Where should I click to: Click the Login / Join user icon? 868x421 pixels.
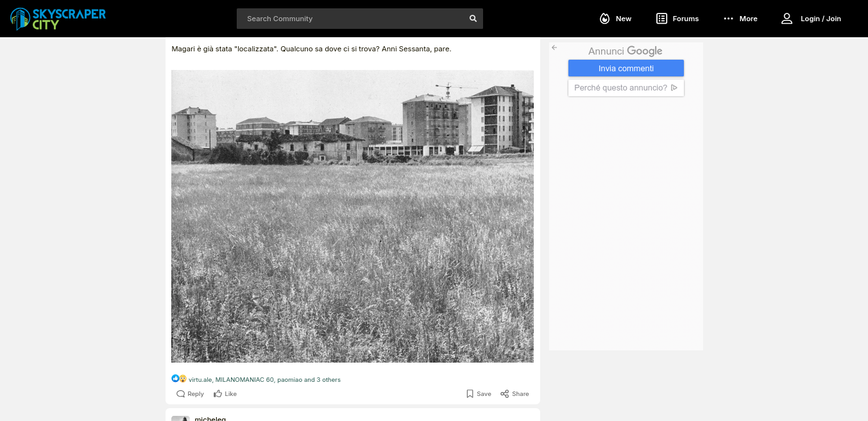[x=787, y=19]
